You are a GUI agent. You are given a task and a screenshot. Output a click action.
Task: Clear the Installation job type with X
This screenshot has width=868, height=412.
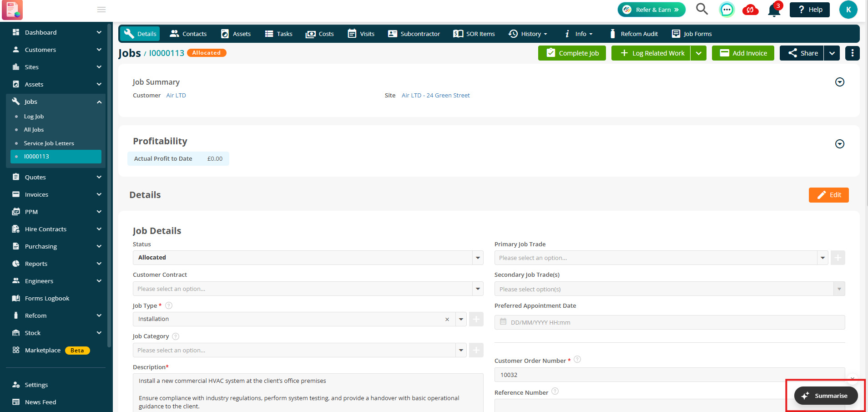[x=447, y=319]
